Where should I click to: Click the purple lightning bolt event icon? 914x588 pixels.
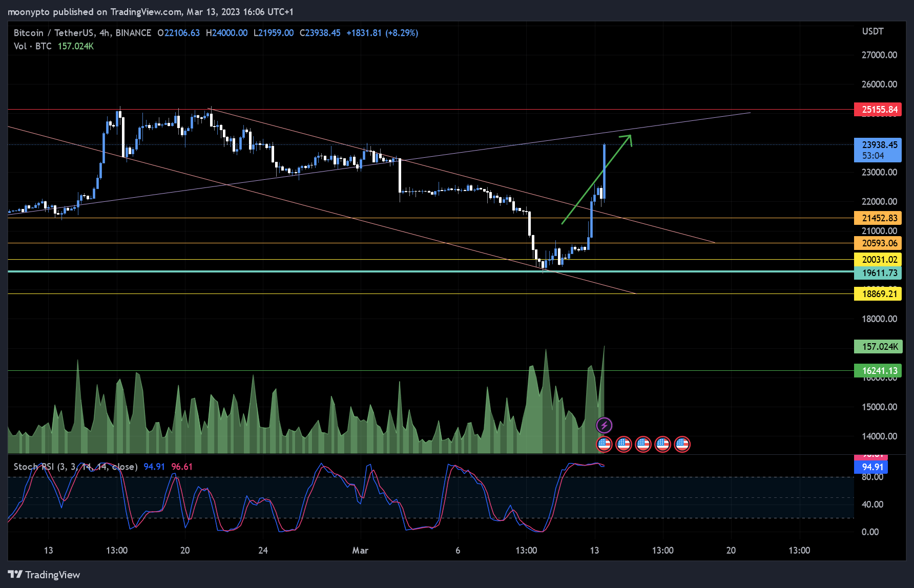[x=604, y=425]
